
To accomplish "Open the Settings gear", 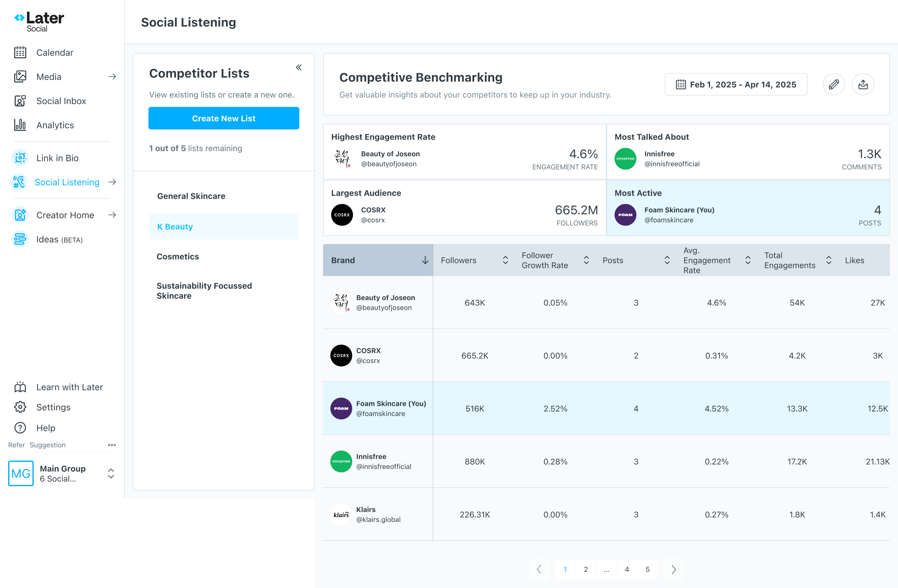I will click(20, 407).
